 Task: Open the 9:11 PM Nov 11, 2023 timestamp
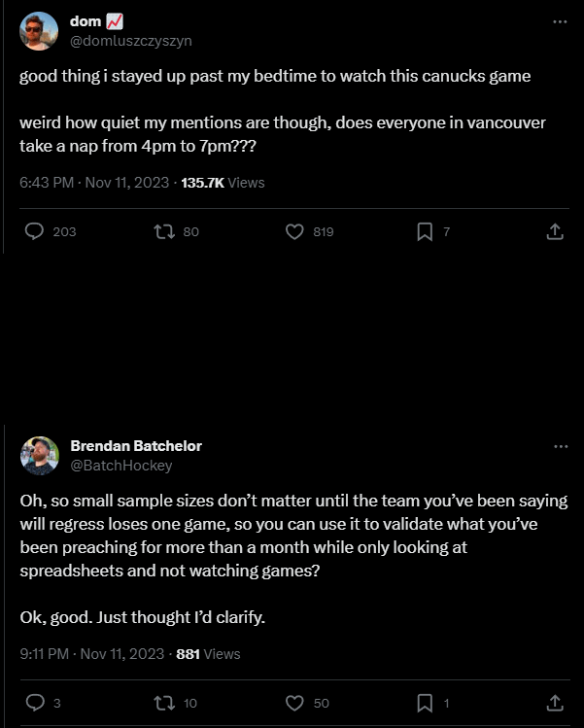click(x=93, y=653)
